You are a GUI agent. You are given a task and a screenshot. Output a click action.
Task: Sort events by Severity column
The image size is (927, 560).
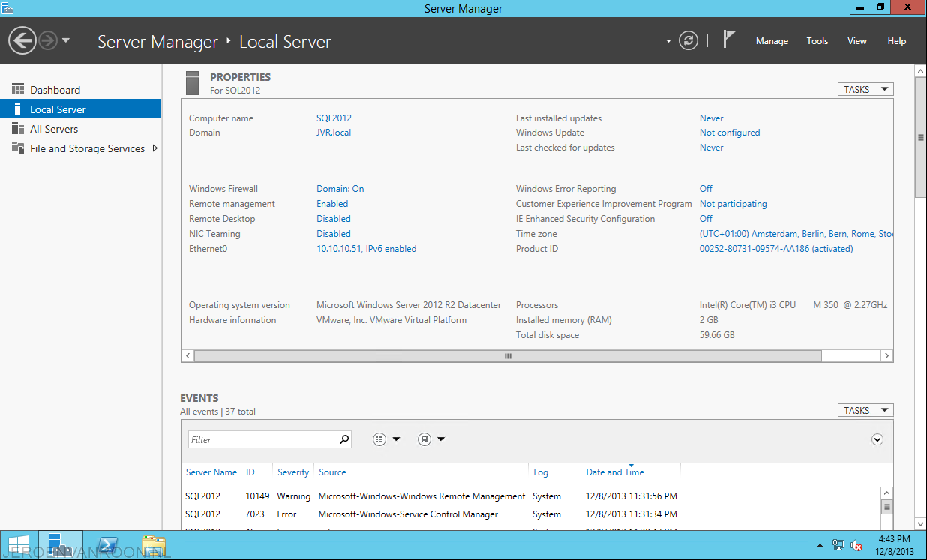(x=293, y=472)
